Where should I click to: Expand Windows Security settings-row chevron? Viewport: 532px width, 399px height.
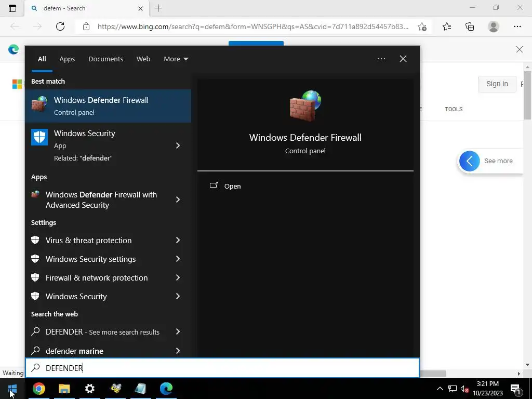pyautogui.click(x=178, y=296)
